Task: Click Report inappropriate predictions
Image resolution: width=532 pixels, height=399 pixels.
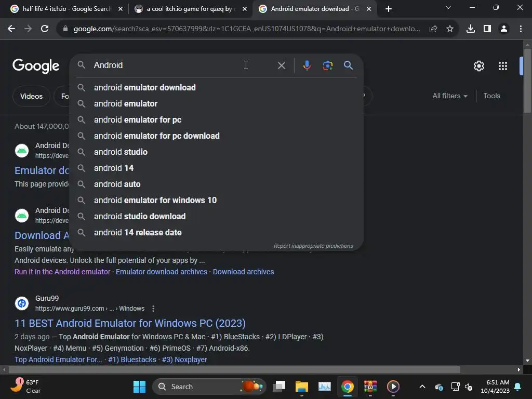Action: click(313, 246)
